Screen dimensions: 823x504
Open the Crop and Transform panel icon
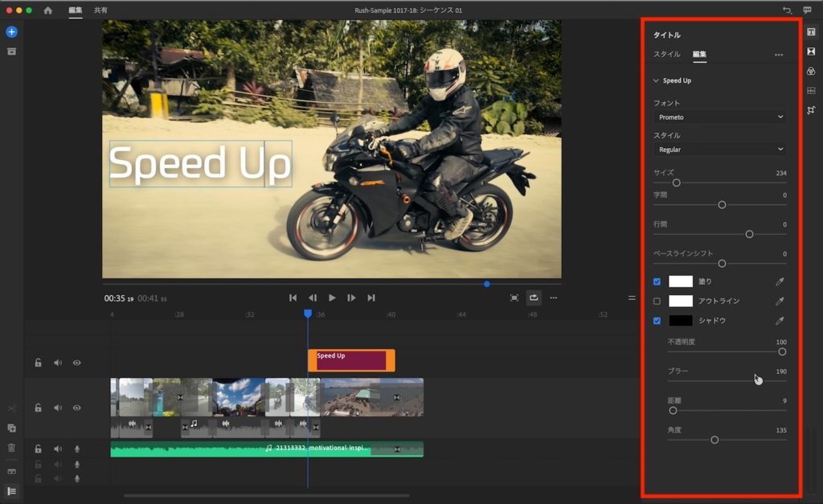point(811,109)
